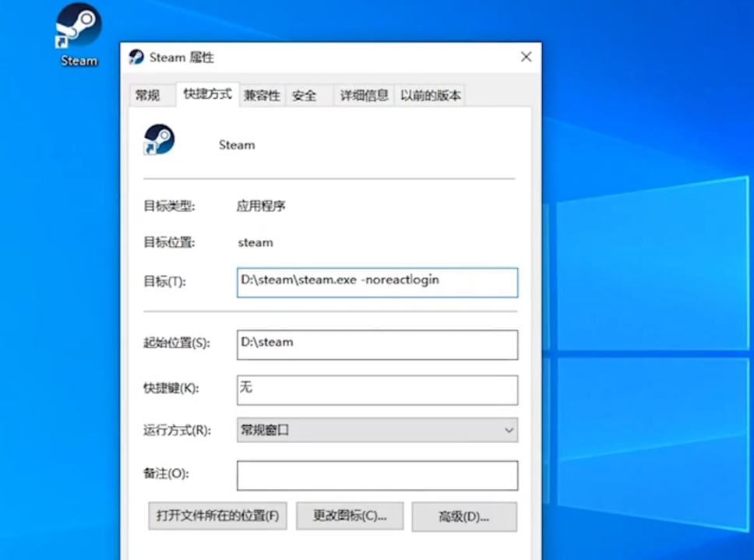754x560 pixels.
Task: Click the 目标(T): label text
Action: 165,282
